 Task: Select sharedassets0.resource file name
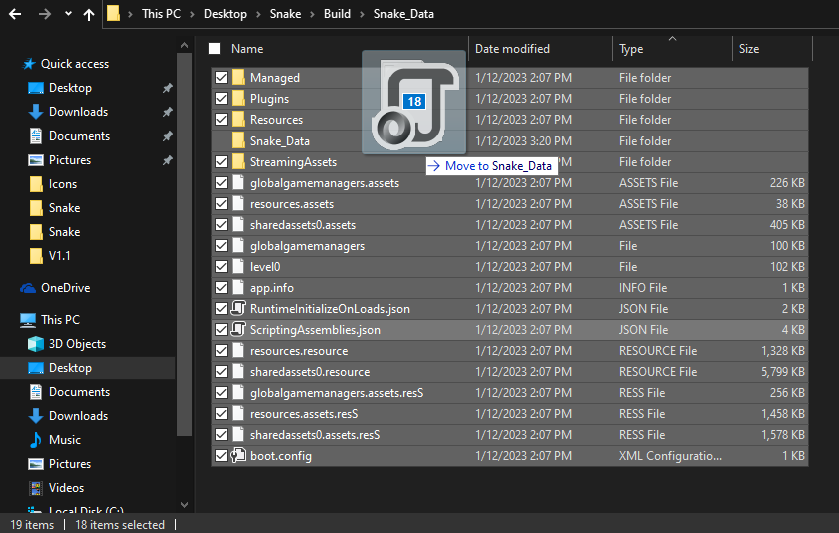coord(310,371)
